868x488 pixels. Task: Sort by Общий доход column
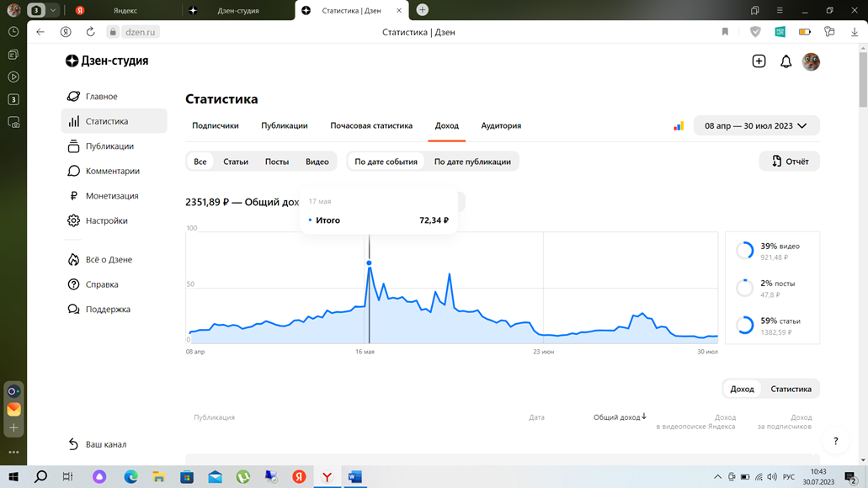[620, 417]
